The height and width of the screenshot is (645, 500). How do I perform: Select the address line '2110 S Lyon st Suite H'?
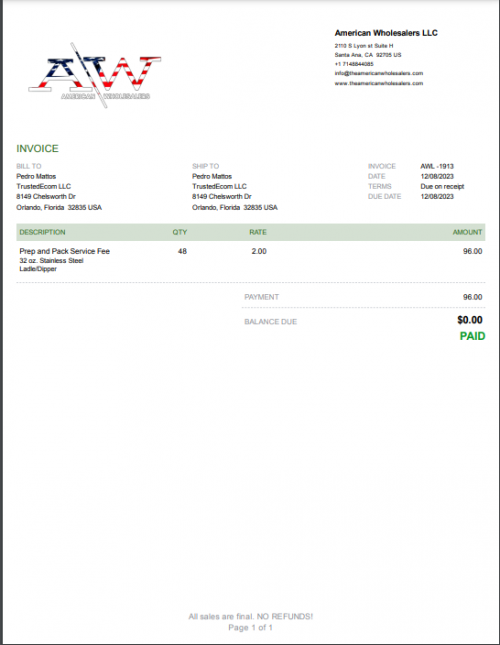(364, 46)
